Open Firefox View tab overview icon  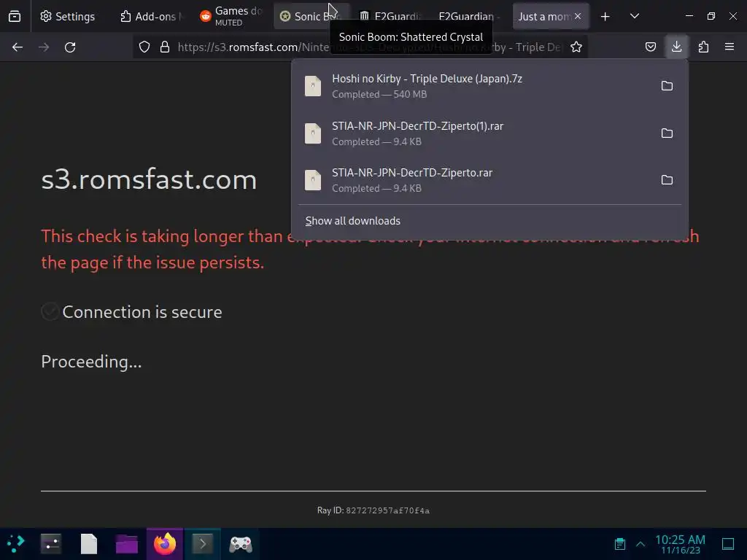pos(15,16)
